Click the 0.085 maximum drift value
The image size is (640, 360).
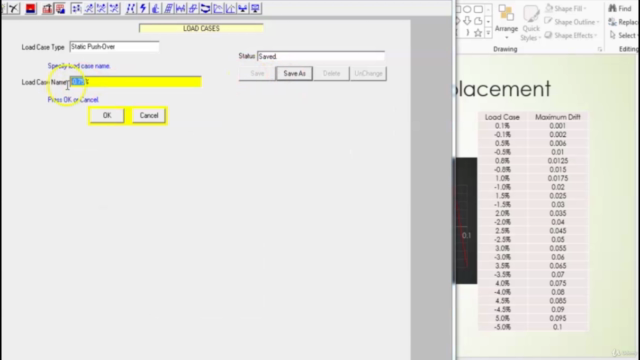pyautogui.click(x=558, y=301)
